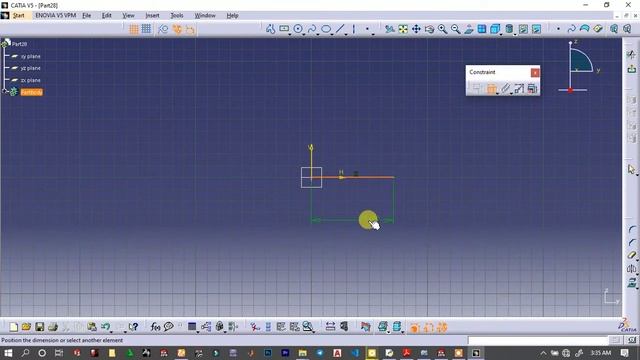This screenshot has height=360, width=640.
Task: Select the orange Constraint dimension tool
Action: (491, 88)
